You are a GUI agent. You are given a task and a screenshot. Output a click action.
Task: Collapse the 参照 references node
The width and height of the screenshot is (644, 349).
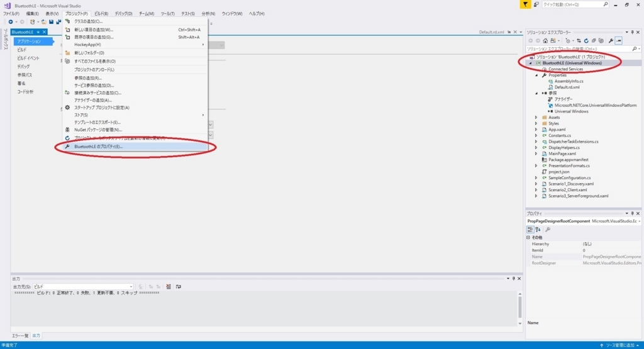pyautogui.click(x=536, y=94)
